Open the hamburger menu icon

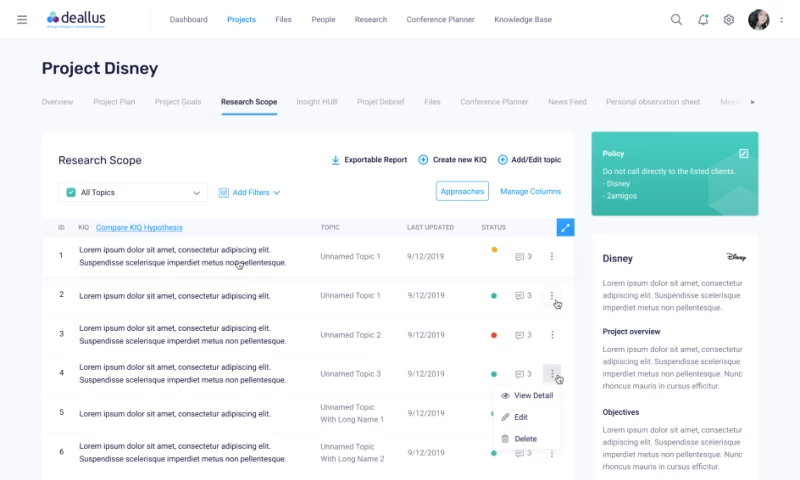22,19
